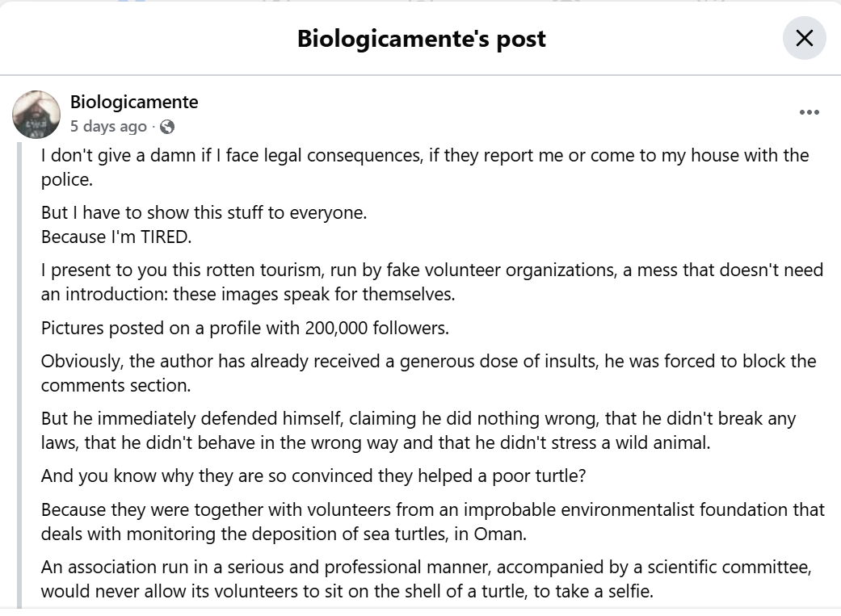Click the gray vertical quote bar on left
This screenshot has height=616, width=841.
click(19, 375)
